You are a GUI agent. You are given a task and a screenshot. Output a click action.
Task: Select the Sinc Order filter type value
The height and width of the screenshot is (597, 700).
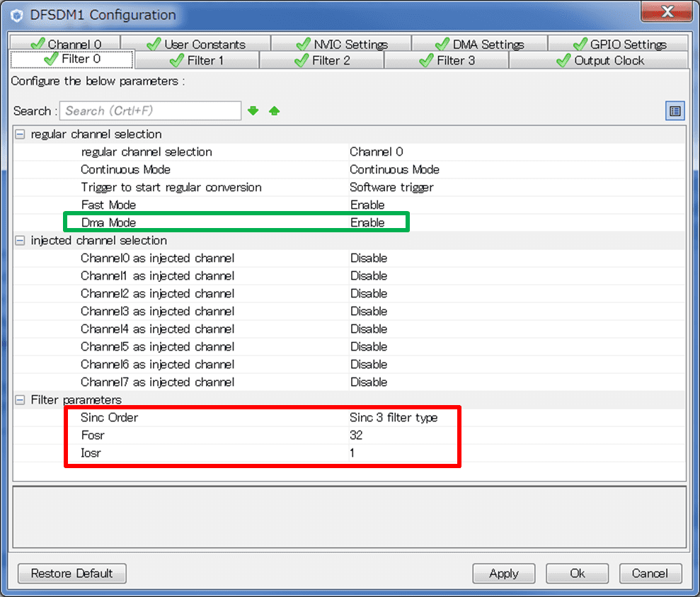coord(394,418)
